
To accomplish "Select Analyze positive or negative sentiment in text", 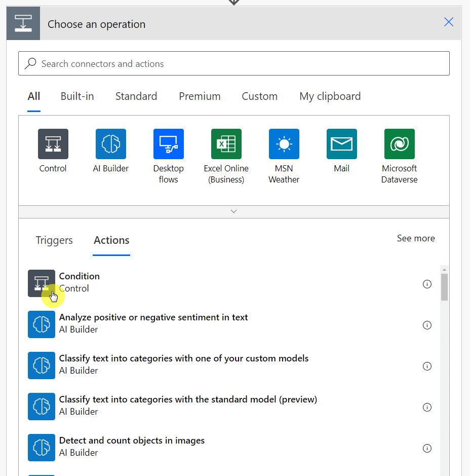I will [153, 317].
